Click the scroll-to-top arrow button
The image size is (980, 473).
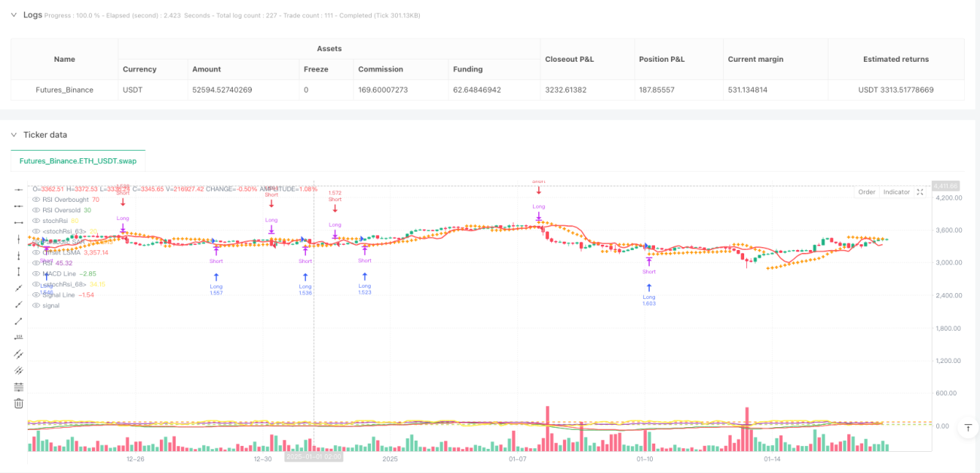[x=966, y=428]
